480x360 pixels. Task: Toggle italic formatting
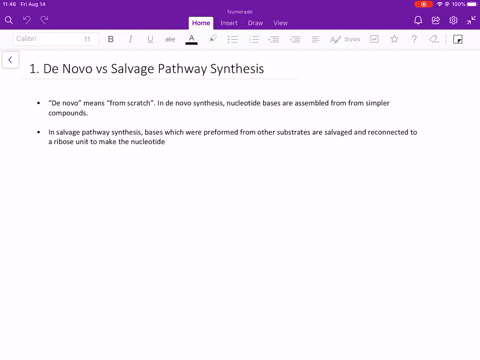pyautogui.click(x=130, y=39)
